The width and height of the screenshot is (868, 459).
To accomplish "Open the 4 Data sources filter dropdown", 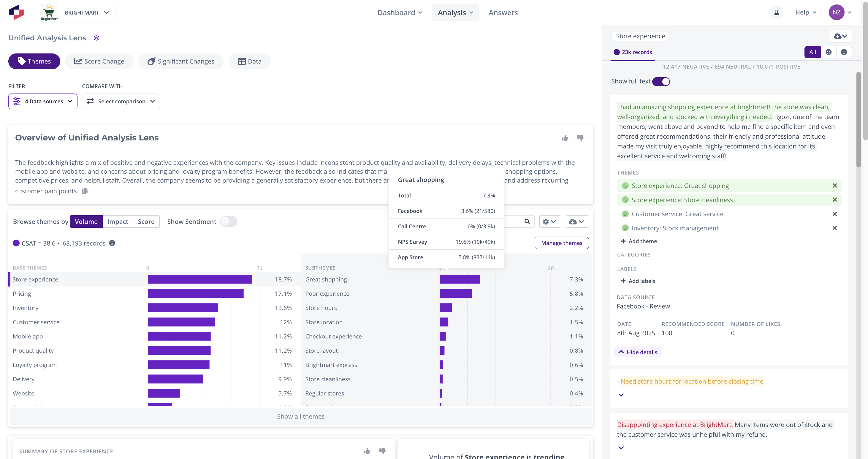I will [43, 102].
